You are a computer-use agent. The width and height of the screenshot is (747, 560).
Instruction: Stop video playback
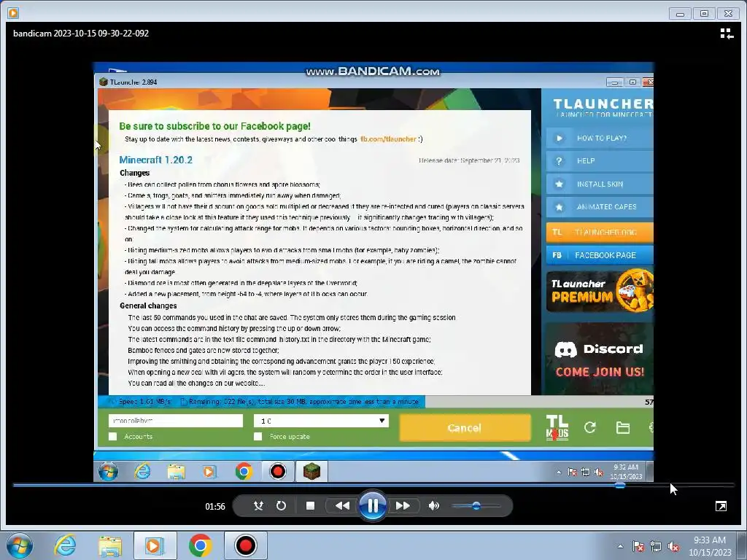point(310,506)
